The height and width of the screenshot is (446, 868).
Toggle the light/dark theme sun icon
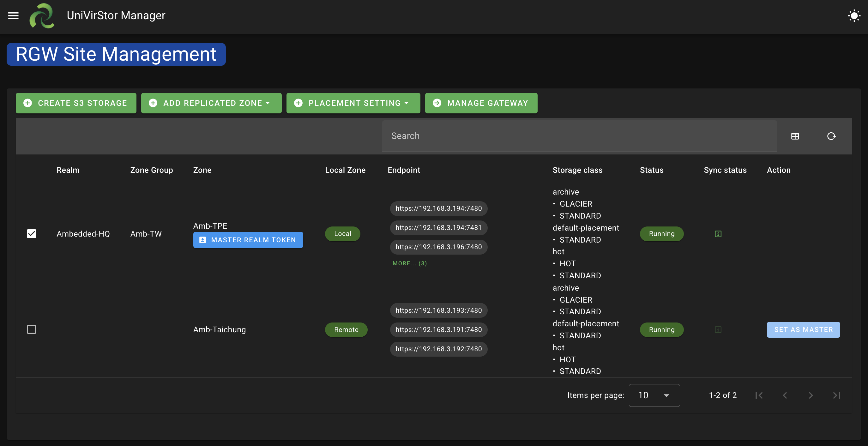tap(854, 16)
